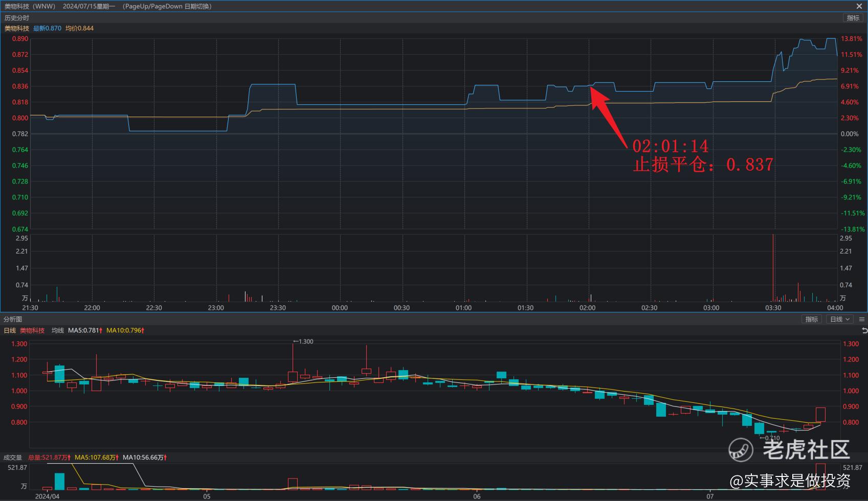Select the 分析图 panel title
The width and height of the screenshot is (868, 501).
coord(13,319)
